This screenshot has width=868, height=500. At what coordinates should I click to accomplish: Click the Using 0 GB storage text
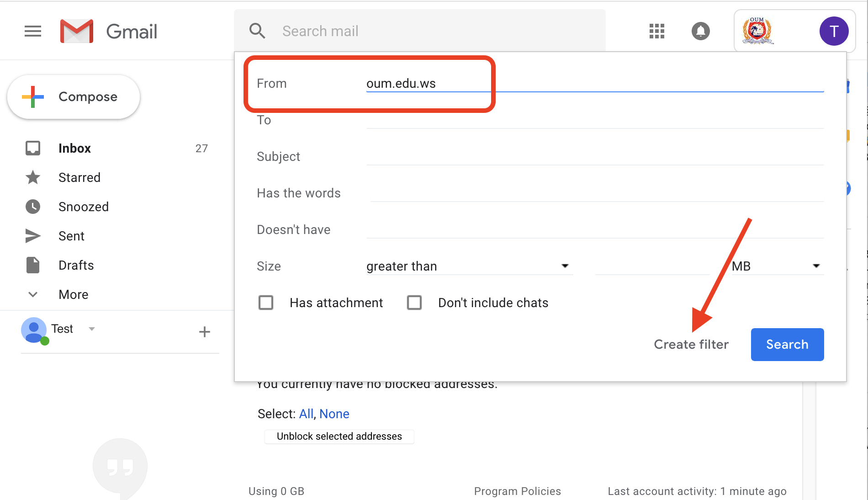[x=276, y=491]
